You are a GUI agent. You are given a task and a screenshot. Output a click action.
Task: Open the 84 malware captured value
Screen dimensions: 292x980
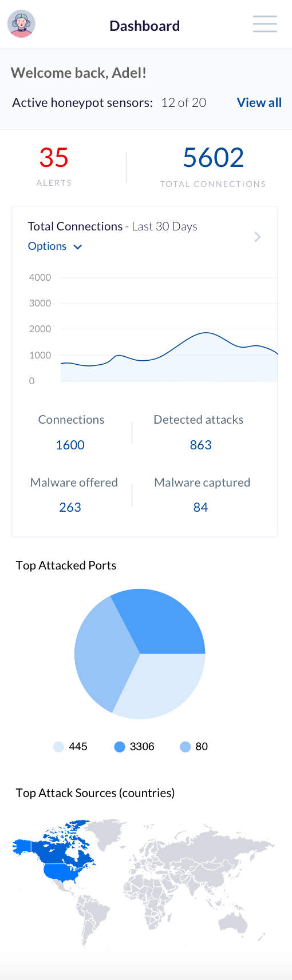(x=200, y=507)
